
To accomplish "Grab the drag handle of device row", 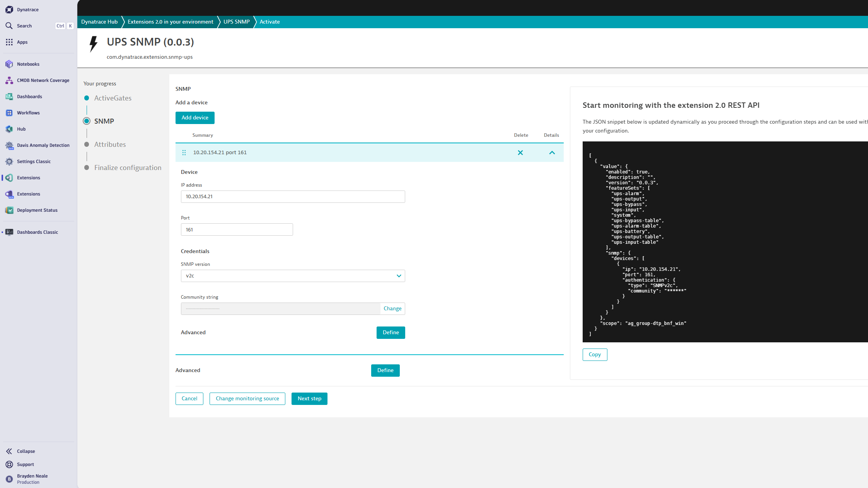I will (184, 153).
